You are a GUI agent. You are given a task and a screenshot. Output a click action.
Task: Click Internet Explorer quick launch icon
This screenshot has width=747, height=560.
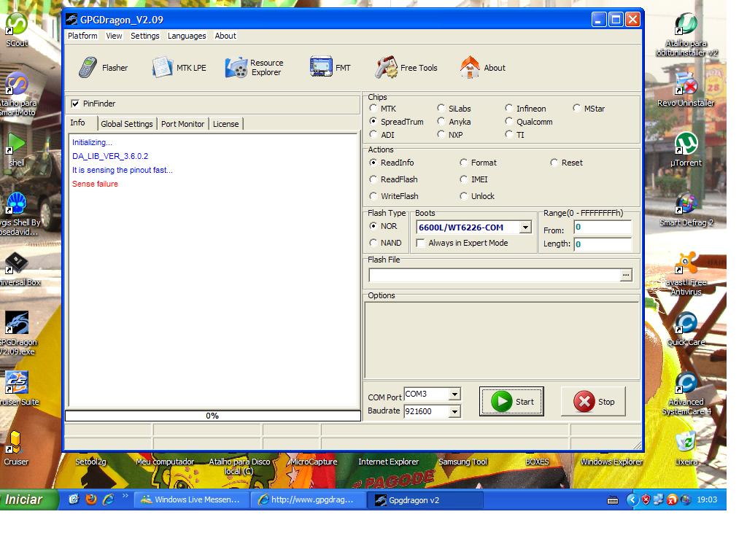[x=108, y=499]
